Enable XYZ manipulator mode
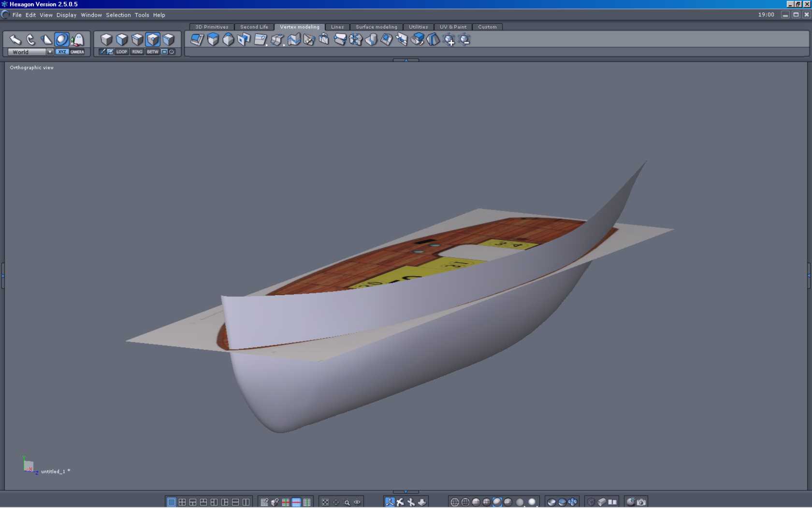The width and height of the screenshot is (812, 508). 62,52
